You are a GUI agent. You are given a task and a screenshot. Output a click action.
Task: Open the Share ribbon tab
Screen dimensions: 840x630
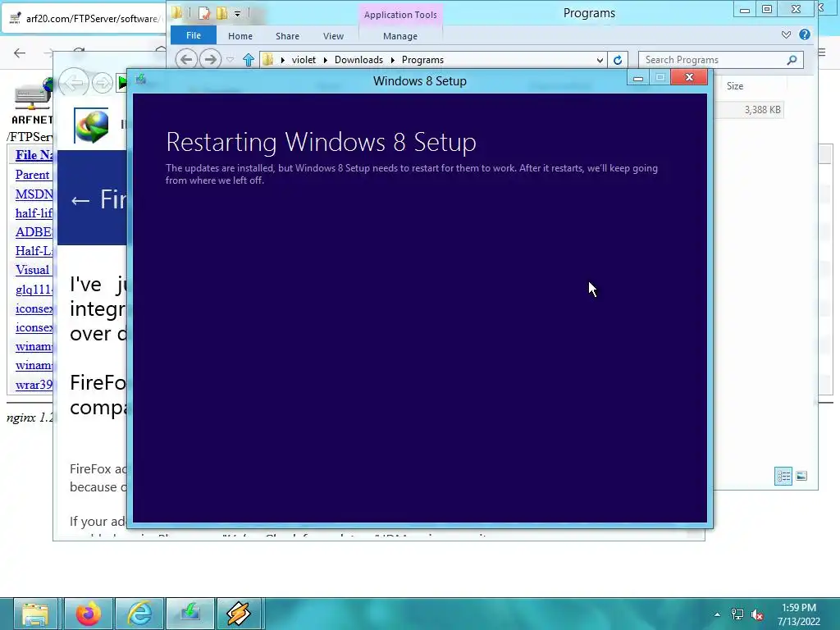click(x=287, y=36)
